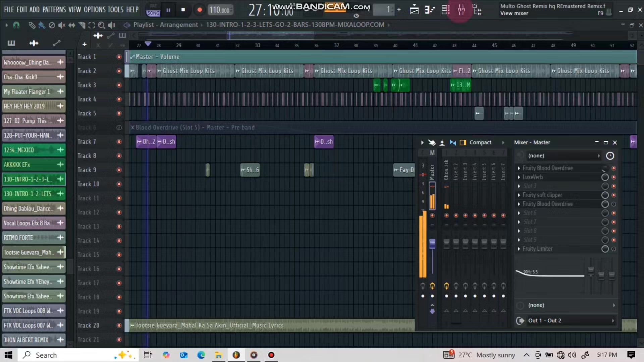Enable the Fruity Limiter effect slot
Screen dimensions: 644x362
613,249
